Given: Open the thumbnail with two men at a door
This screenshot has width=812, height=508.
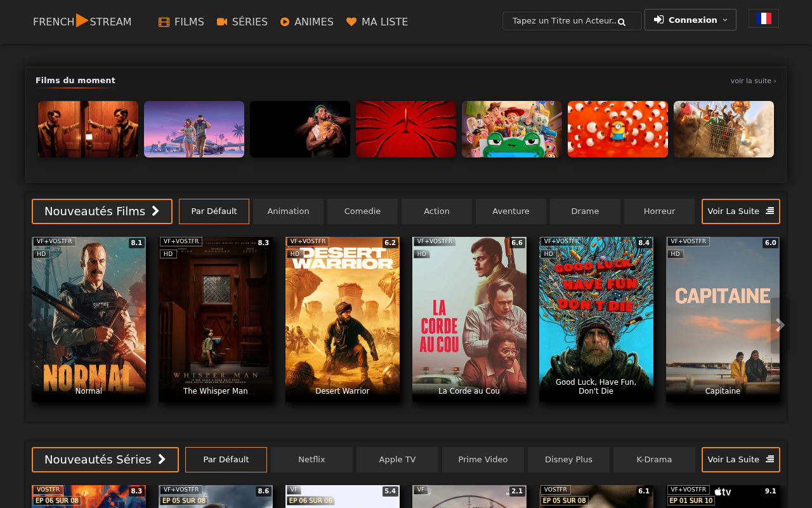Looking at the screenshot, I should (x=88, y=129).
